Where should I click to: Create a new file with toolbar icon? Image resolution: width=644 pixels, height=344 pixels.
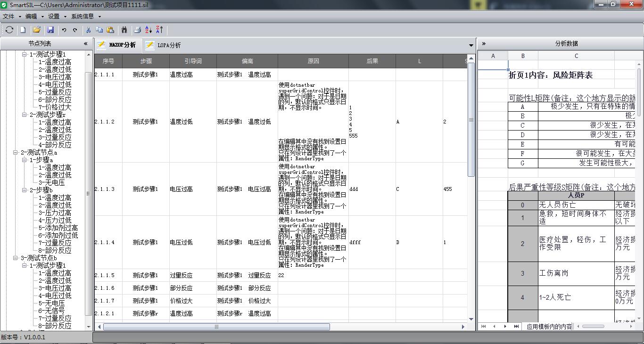coord(23,30)
